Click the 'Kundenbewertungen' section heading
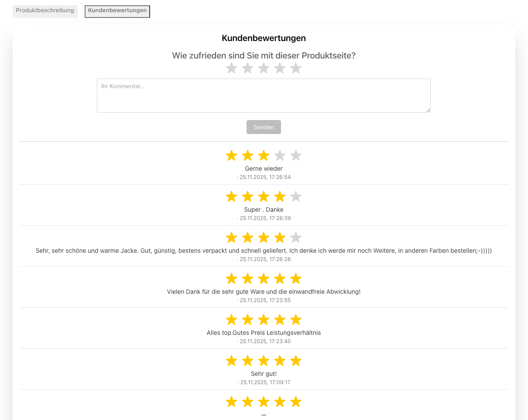Viewport: 528px width, 420px height. pyautogui.click(x=264, y=38)
